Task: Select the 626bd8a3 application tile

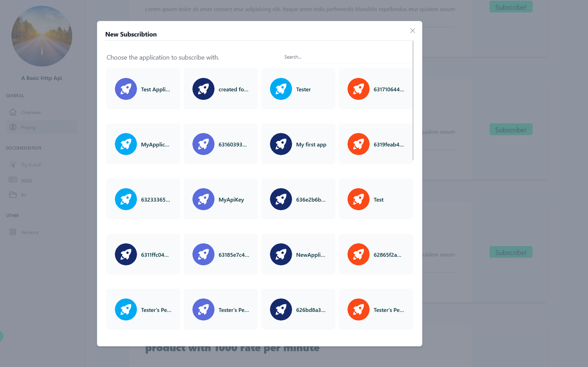Action: coord(298,309)
